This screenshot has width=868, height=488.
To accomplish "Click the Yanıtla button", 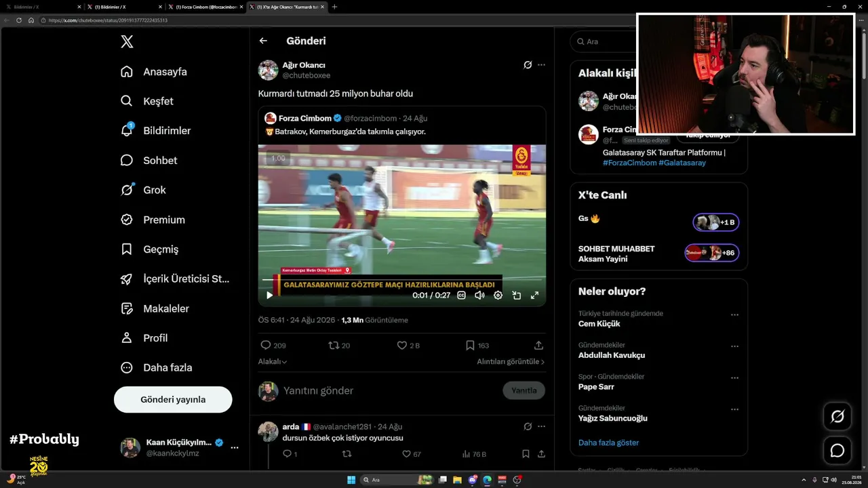I will tap(524, 390).
